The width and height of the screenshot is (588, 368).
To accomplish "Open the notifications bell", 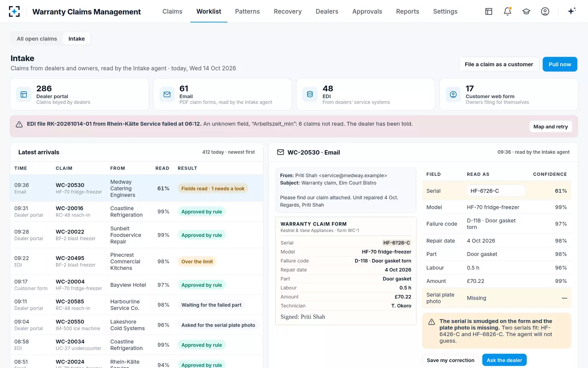I will pyautogui.click(x=508, y=11).
